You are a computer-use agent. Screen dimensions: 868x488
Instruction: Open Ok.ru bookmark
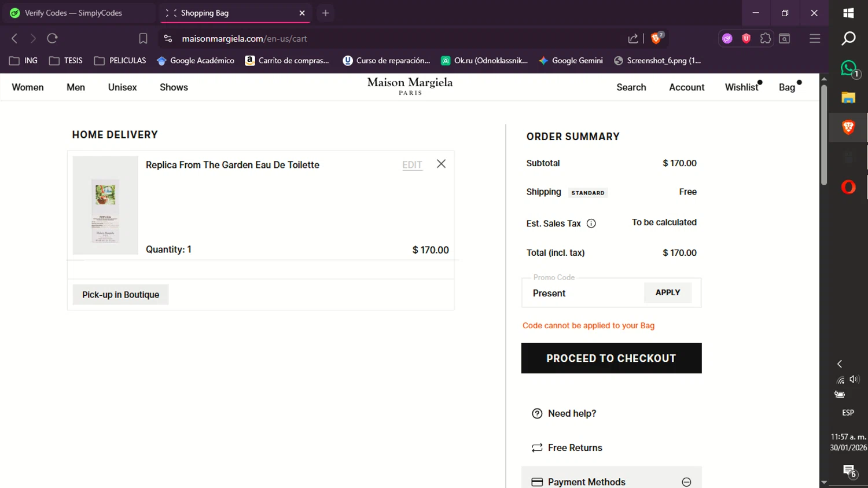pyautogui.click(x=484, y=61)
